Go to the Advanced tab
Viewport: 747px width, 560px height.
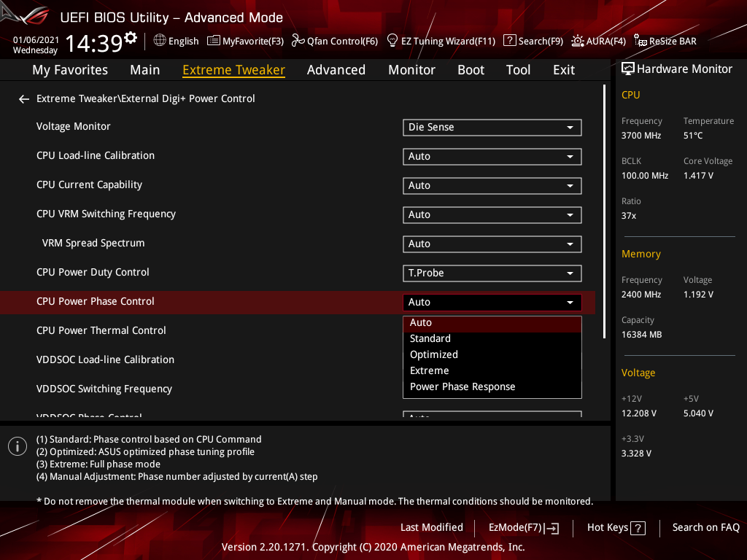click(336, 70)
